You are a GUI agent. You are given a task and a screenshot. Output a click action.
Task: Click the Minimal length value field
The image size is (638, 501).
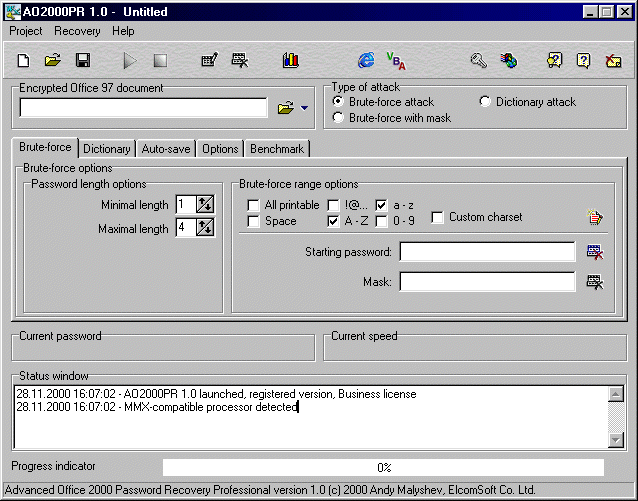tap(186, 204)
